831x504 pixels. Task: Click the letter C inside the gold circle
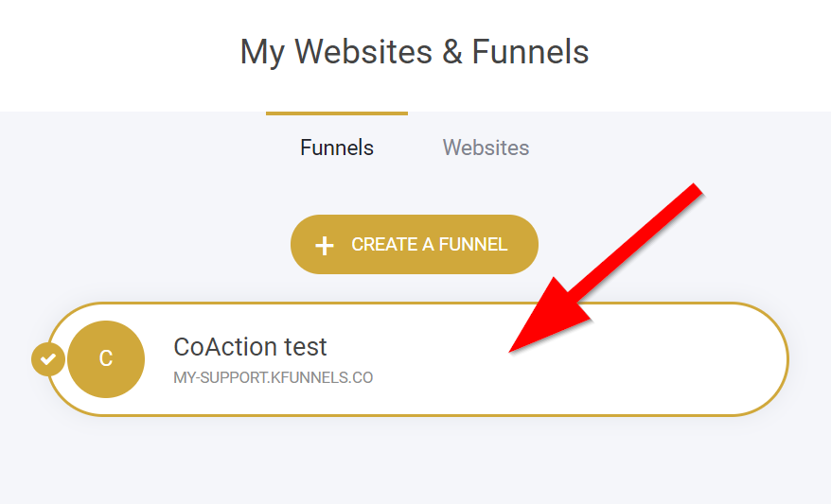coord(106,359)
